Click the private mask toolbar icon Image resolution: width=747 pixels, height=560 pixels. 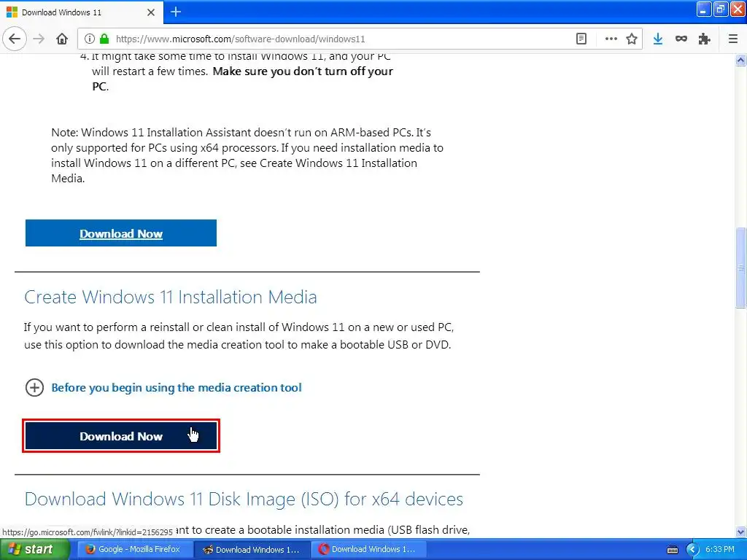681,39
